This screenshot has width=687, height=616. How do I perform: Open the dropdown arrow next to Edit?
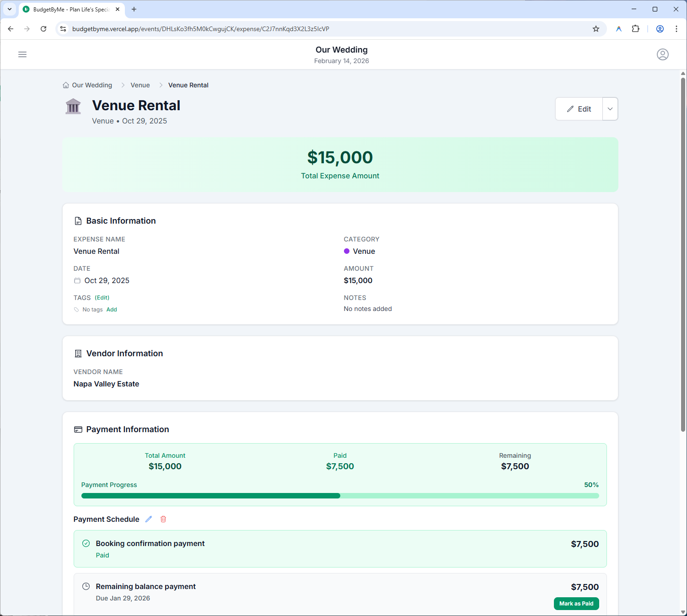pos(610,109)
